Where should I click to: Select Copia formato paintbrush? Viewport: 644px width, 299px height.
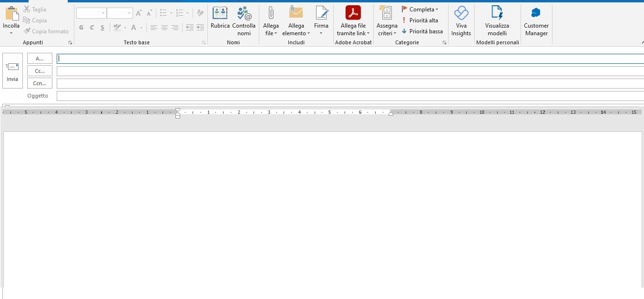tap(46, 31)
